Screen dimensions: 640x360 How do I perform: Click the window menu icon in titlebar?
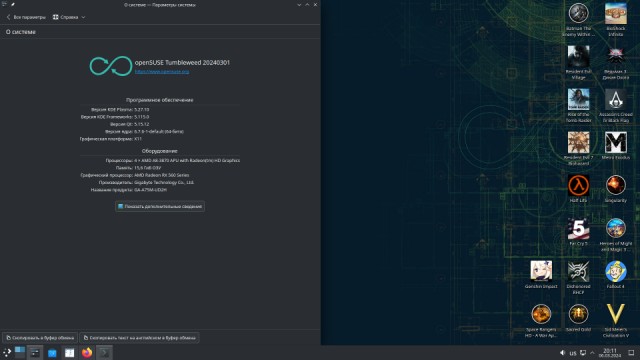(x=4, y=4)
